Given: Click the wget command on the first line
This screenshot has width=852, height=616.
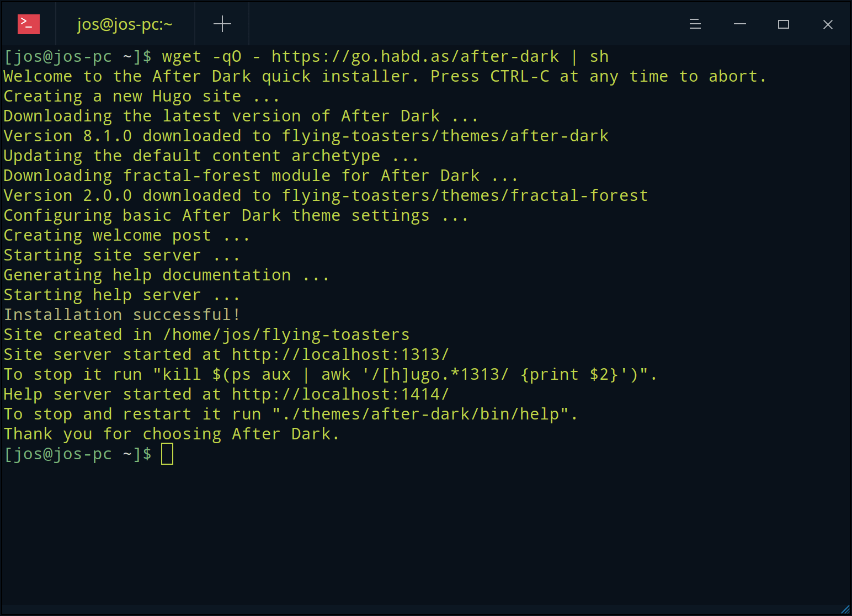Looking at the screenshot, I should point(182,57).
